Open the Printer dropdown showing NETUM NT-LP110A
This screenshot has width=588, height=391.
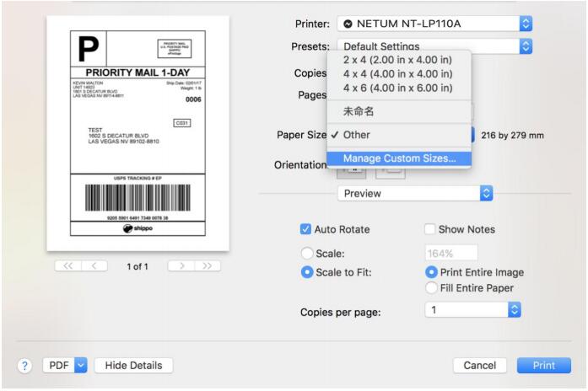(x=434, y=24)
